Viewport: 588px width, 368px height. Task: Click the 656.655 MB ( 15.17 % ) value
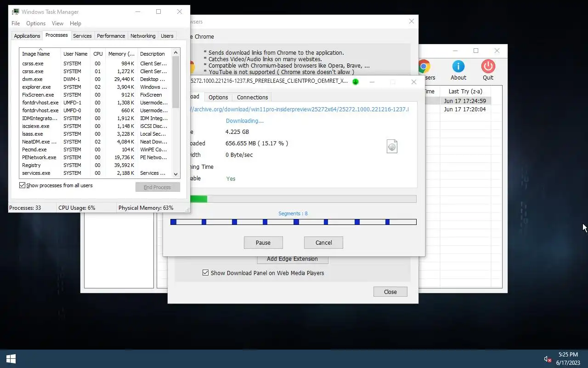pos(257,143)
